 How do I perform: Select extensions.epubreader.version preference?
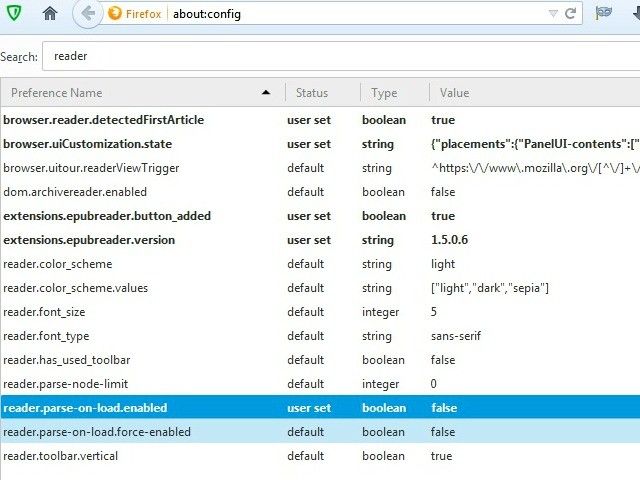coord(89,240)
